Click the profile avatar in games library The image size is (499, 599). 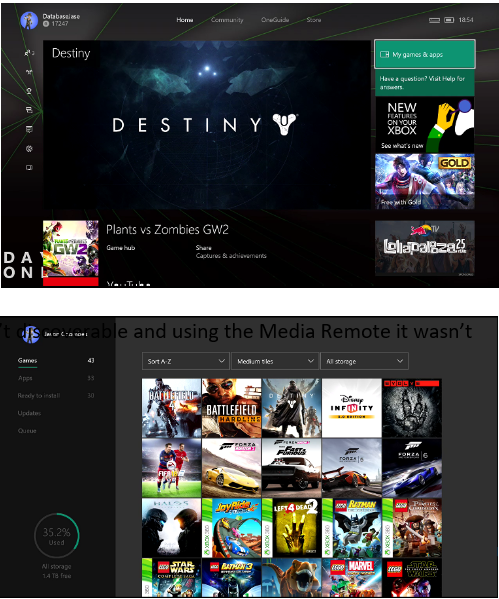click(x=31, y=334)
